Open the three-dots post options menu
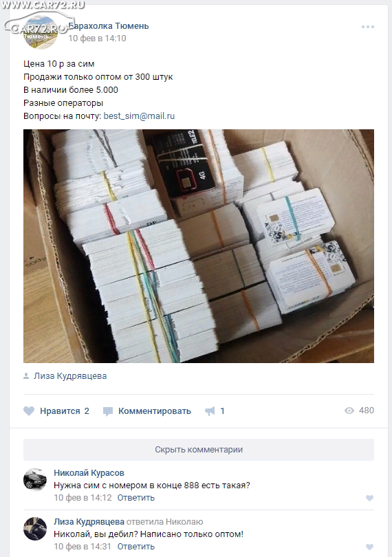The height and width of the screenshot is (557, 392). (367, 27)
